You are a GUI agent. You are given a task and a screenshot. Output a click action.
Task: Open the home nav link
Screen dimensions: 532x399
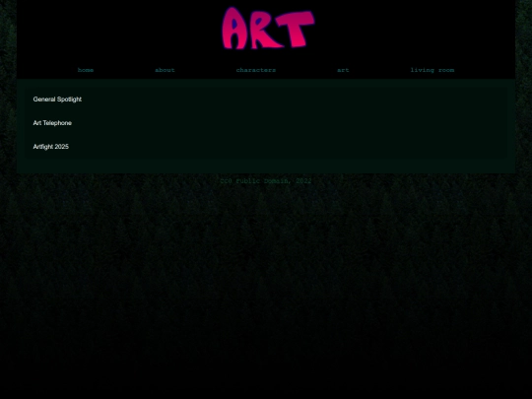point(86,70)
